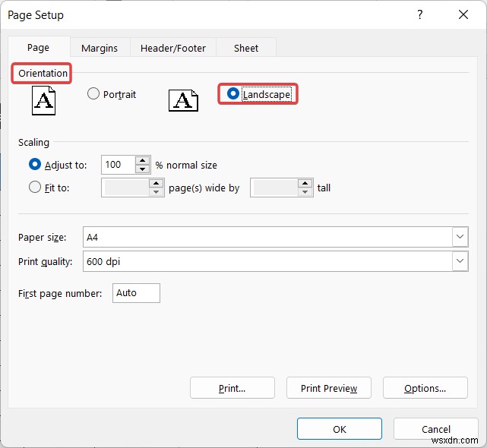Click the Page Setup title text
The height and width of the screenshot is (448, 487).
tap(36, 15)
